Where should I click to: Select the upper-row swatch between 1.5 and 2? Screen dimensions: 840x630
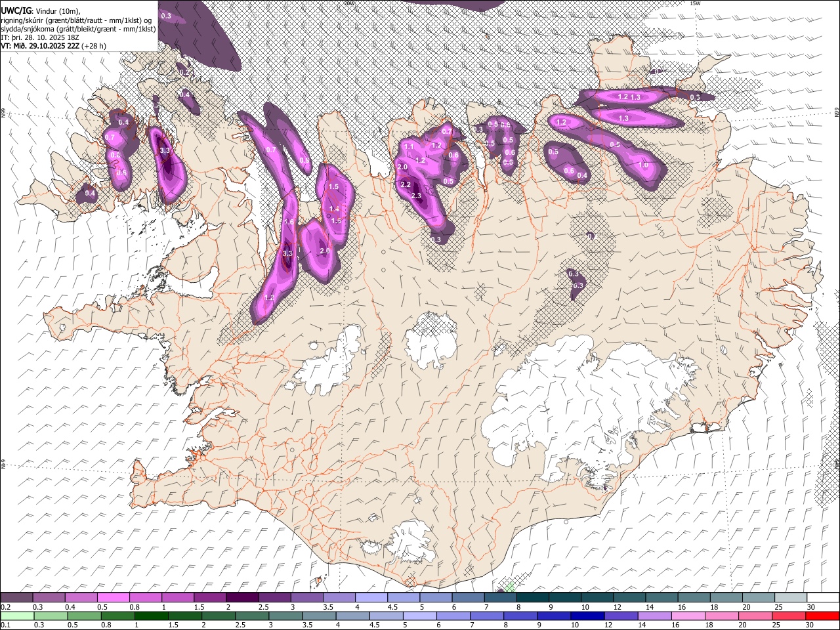[209, 598]
